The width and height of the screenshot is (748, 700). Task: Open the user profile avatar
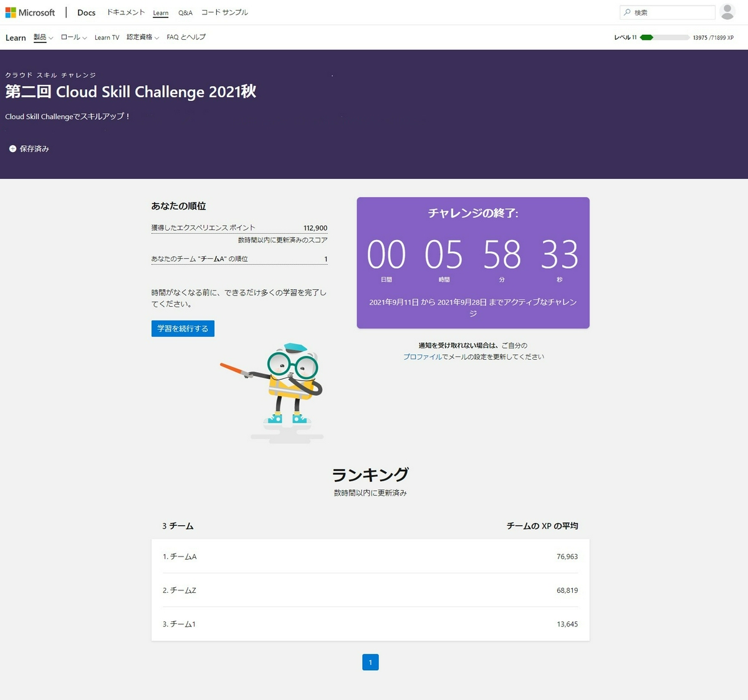click(x=727, y=12)
